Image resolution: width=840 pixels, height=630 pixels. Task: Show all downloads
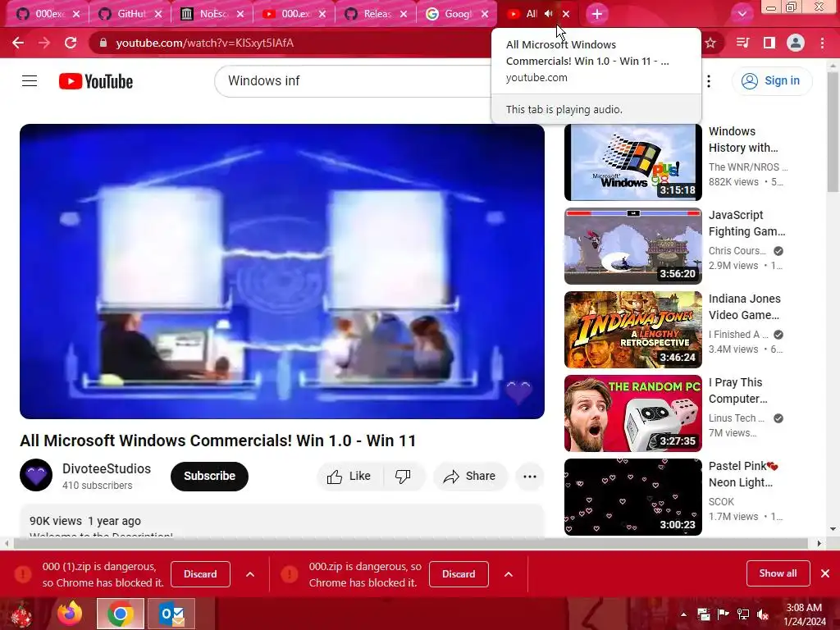(x=778, y=573)
